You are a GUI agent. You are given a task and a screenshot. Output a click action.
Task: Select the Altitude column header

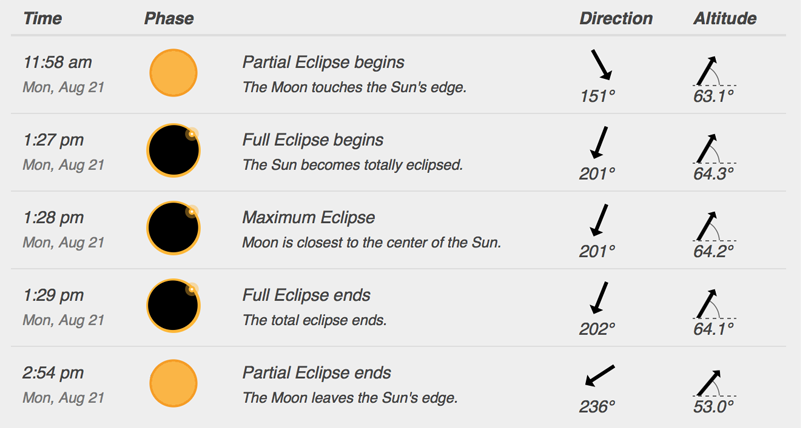[x=724, y=18]
